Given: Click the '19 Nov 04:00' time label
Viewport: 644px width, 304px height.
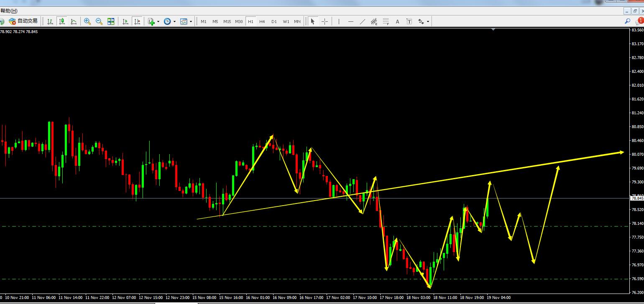Looking at the screenshot, I should pos(498,298).
